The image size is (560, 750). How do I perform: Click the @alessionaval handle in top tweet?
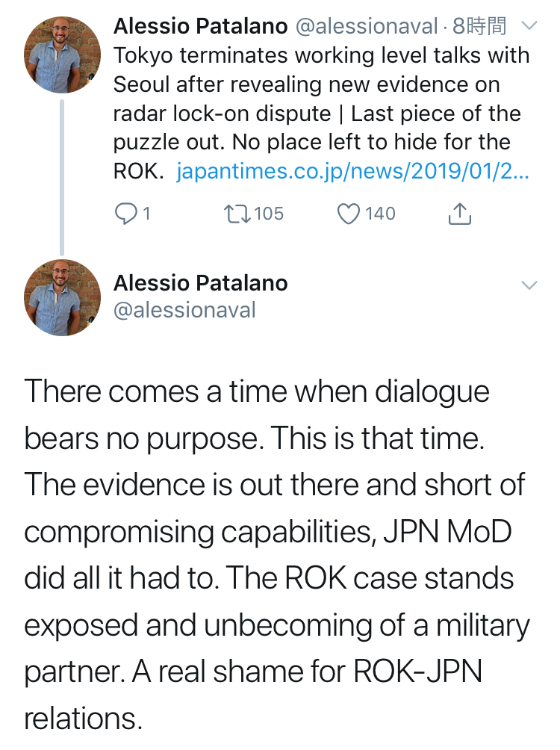(367, 27)
